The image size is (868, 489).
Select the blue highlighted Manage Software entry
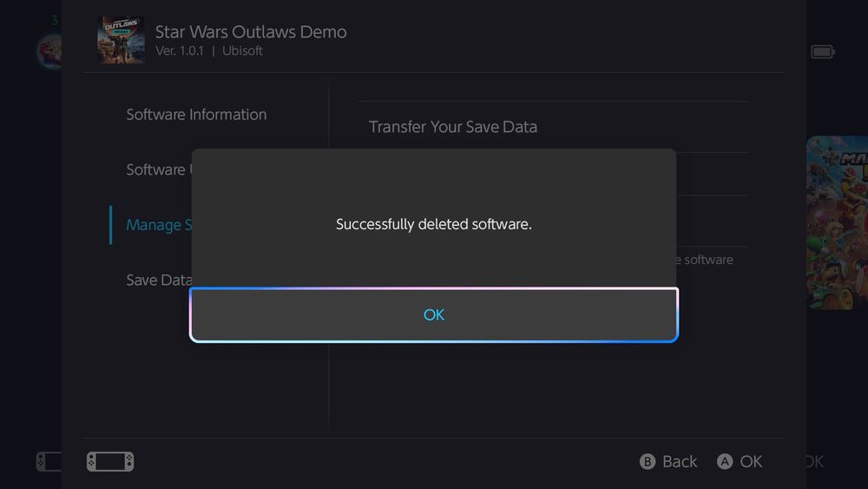coord(154,225)
